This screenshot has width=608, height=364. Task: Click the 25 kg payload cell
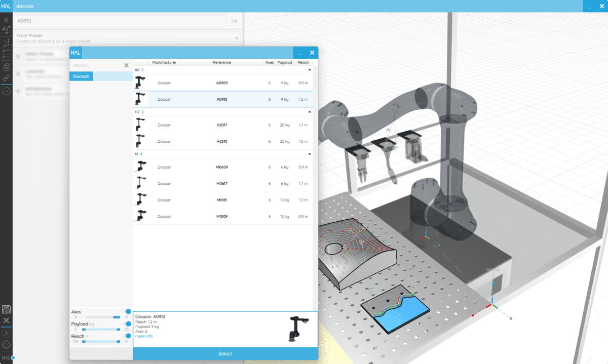coord(285,141)
